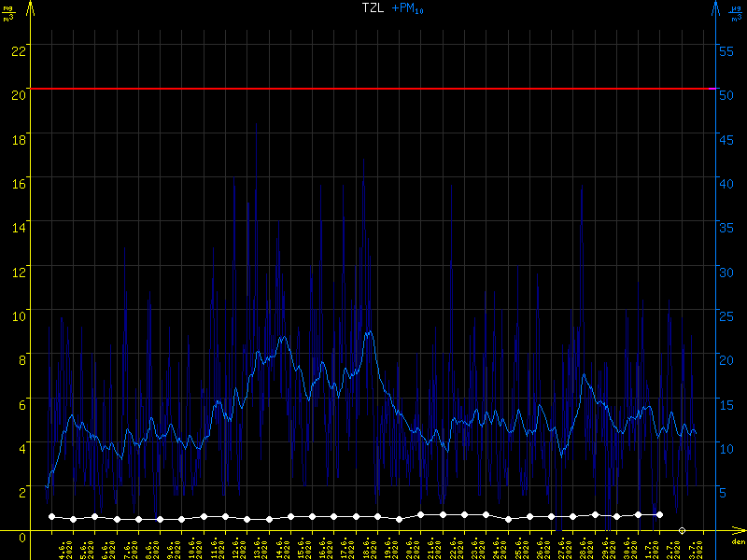Screen dimensions: 747x560
Task: Click the TZL station title text
Action: point(373,7)
